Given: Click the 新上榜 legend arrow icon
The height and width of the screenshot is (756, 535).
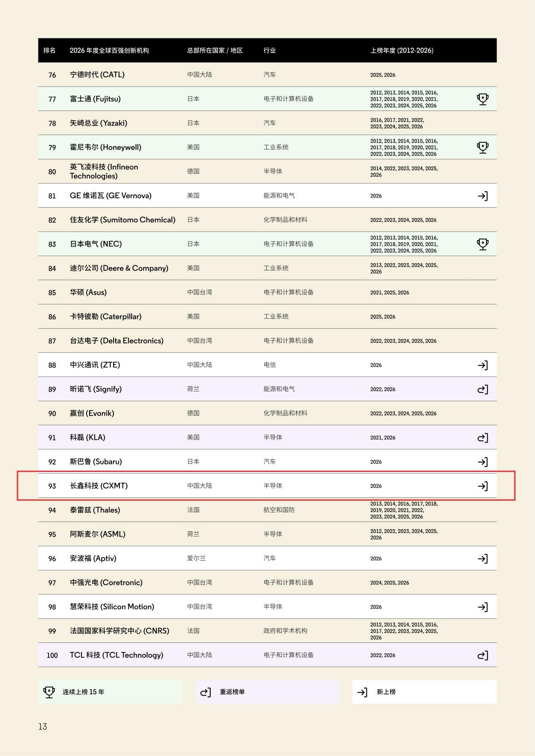Looking at the screenshot, I should pyautogui.click(x=362, y=692).
